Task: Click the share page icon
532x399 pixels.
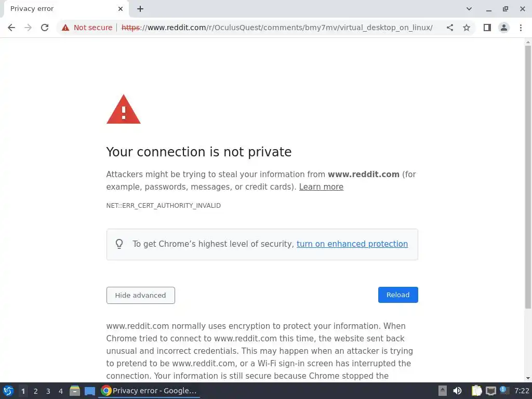Action: click(450, 28)
